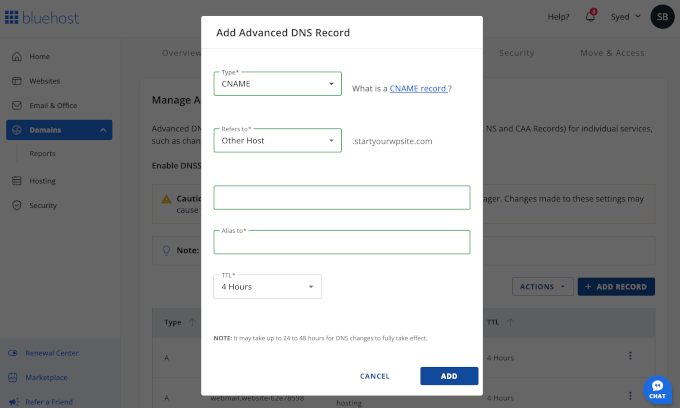The height and width of the screenshot is (408, 680).
Task: Open the Chat support bubble
Action: pyautogui.click(x=657, y=388)
